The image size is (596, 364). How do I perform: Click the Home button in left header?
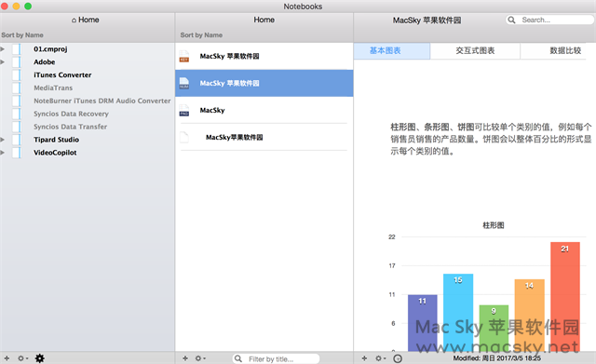tap(85, 20)
